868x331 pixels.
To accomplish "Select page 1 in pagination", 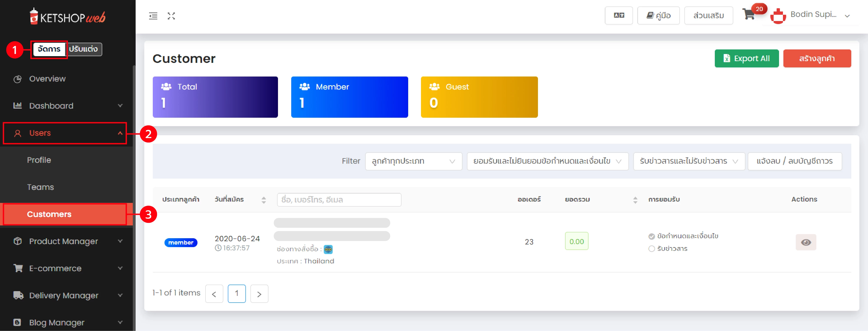I will pos(237,294).
